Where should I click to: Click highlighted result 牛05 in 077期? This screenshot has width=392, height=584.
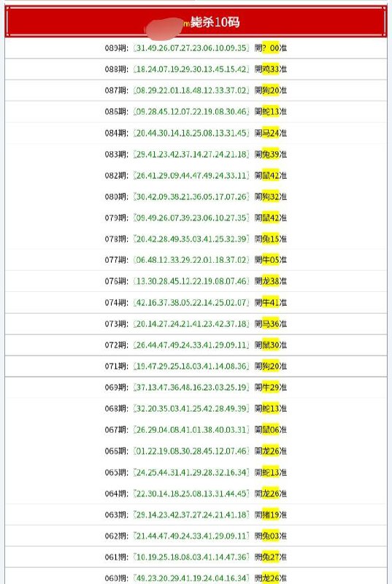[271, 260]
